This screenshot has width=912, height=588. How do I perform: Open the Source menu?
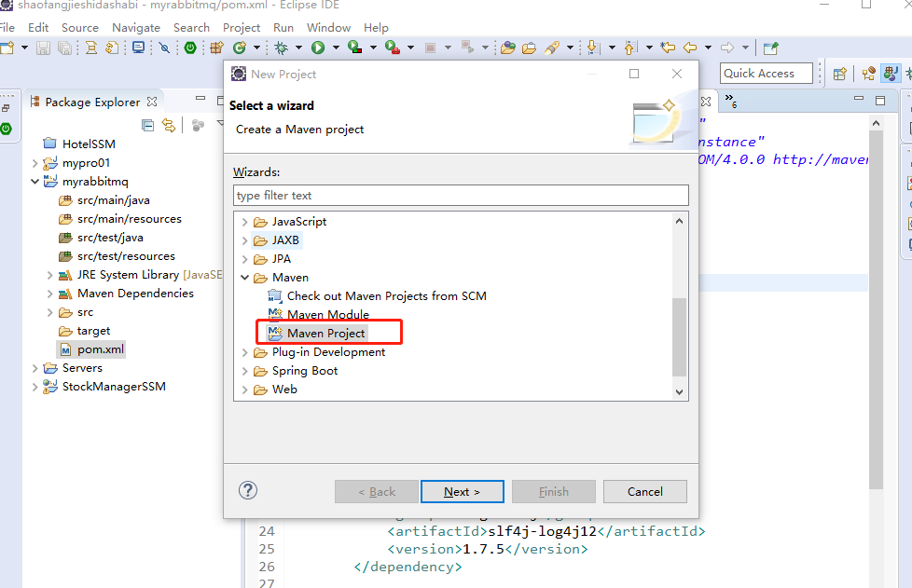click(x=79, y=27)
